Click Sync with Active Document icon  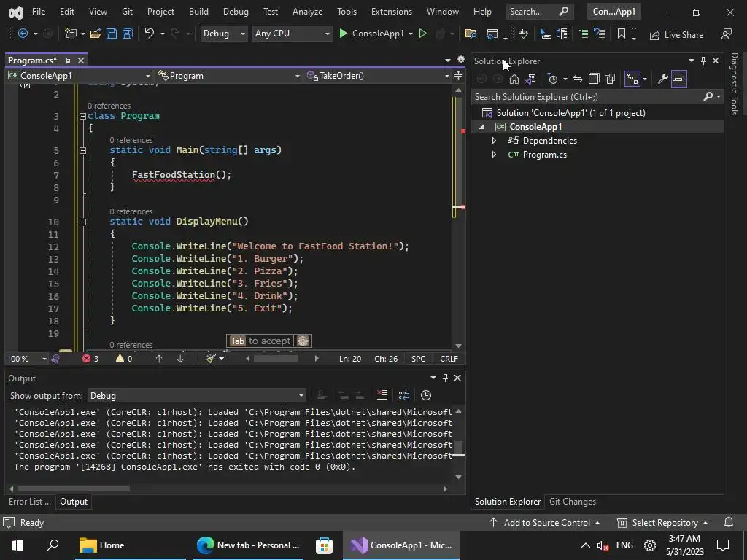578,79
